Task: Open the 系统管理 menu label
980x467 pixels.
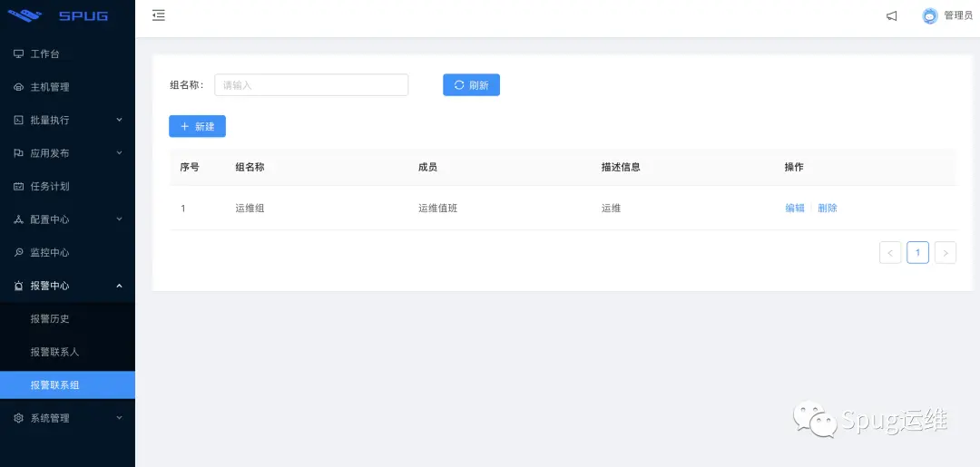Action: (x=50, y=418)
